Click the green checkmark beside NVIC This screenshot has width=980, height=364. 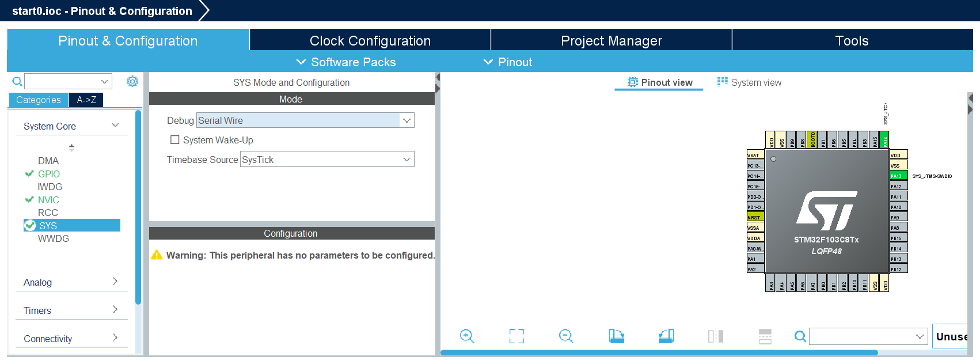click(29, 199)
